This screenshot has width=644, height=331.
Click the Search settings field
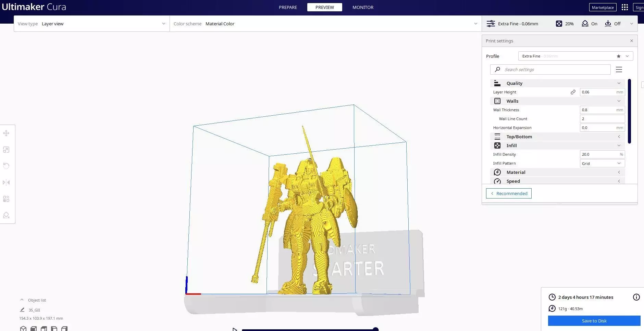coord(550,69)
